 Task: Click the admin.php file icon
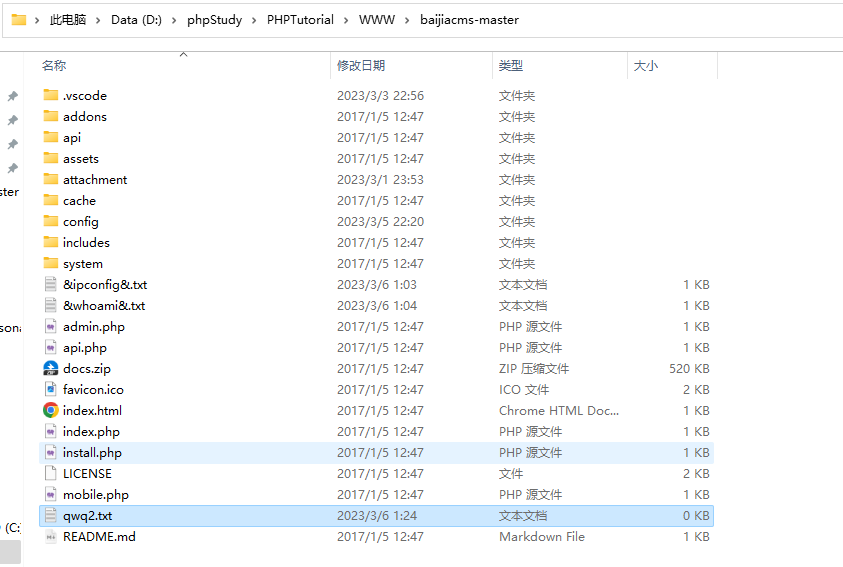(x=51, y=326)
